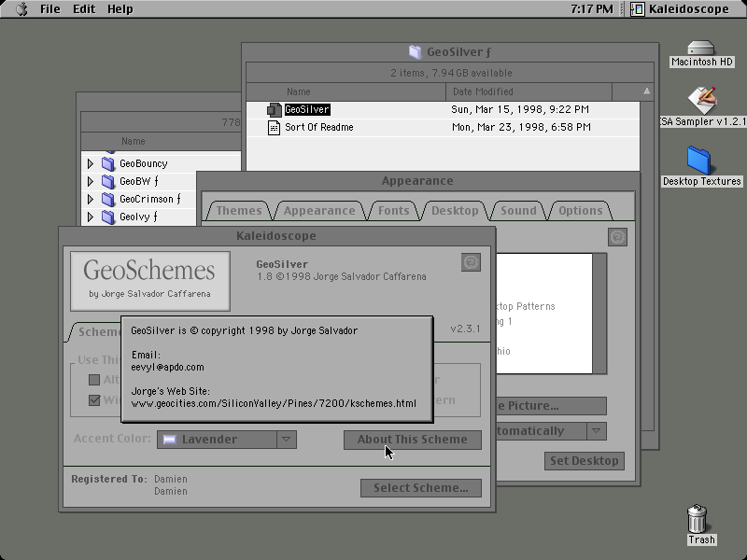Expand the GeoIvy folder
The width and height of the screenshot is (747, 560).
90,217
